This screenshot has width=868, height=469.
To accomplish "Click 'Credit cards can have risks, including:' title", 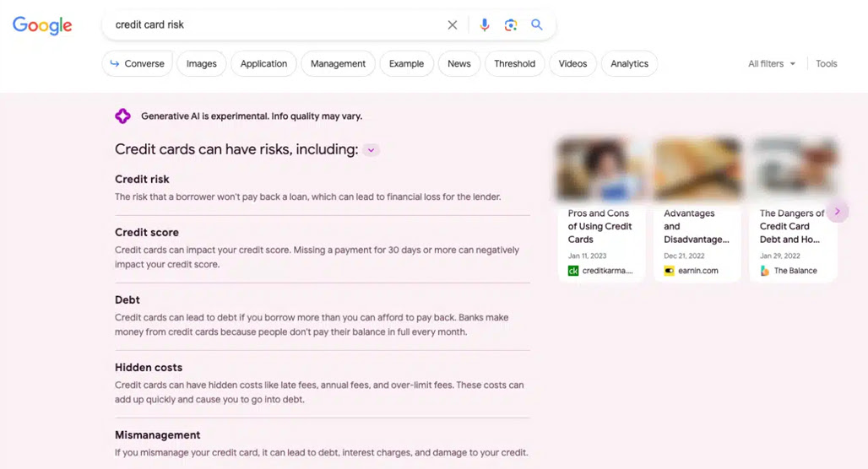I will [236, 149].
